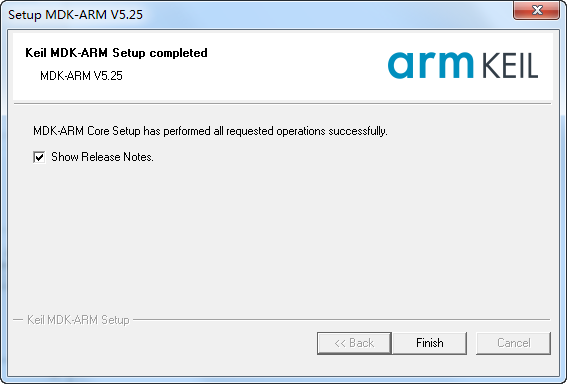Click the empty gray dialog area
This screenshot has height=384, width=567.
coord(282,239)
